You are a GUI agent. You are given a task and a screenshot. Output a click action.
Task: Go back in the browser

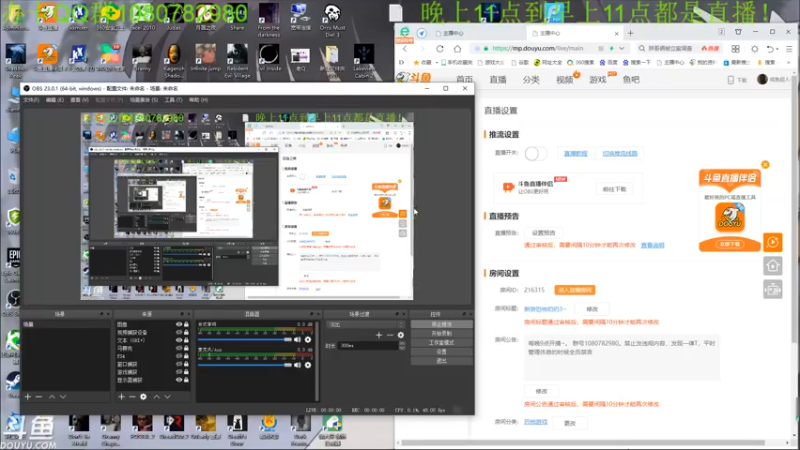pos(405,48)
